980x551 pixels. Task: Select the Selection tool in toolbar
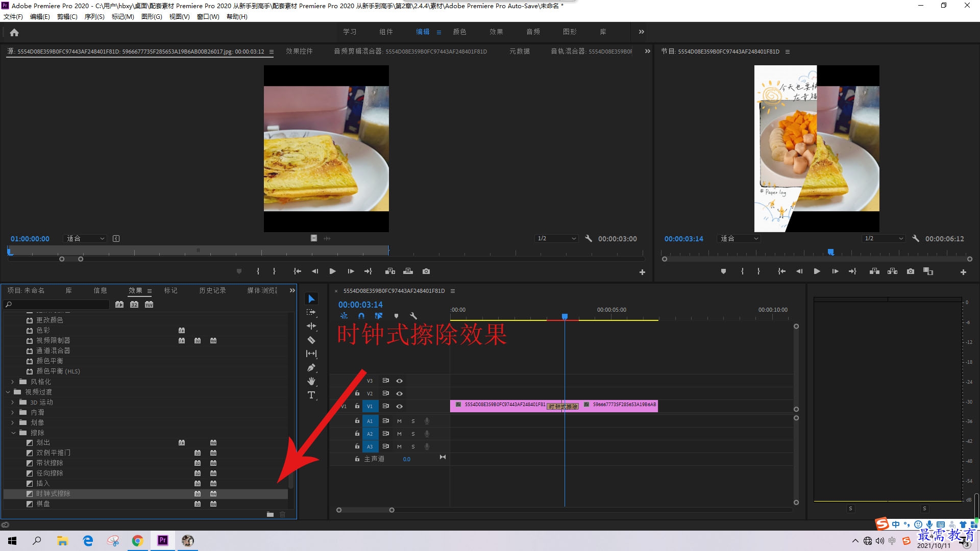311,299
